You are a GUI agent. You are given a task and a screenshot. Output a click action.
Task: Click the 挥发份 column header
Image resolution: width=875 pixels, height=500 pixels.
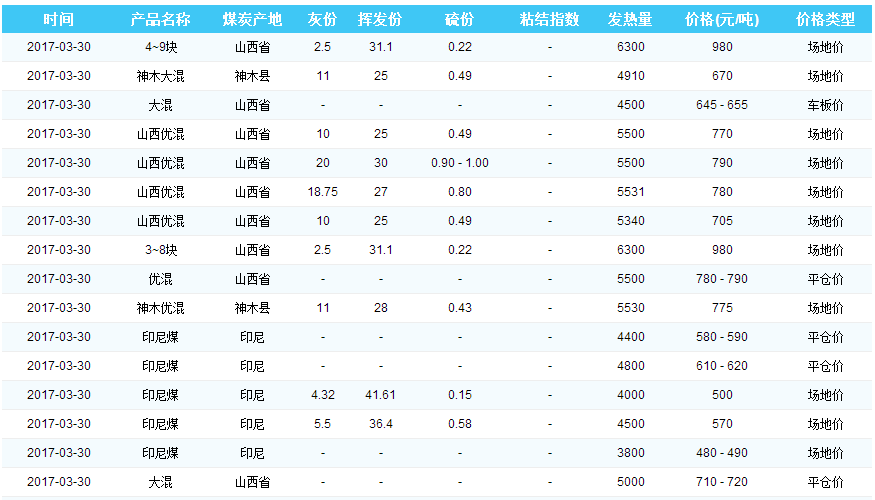click(x=380, y=19)
